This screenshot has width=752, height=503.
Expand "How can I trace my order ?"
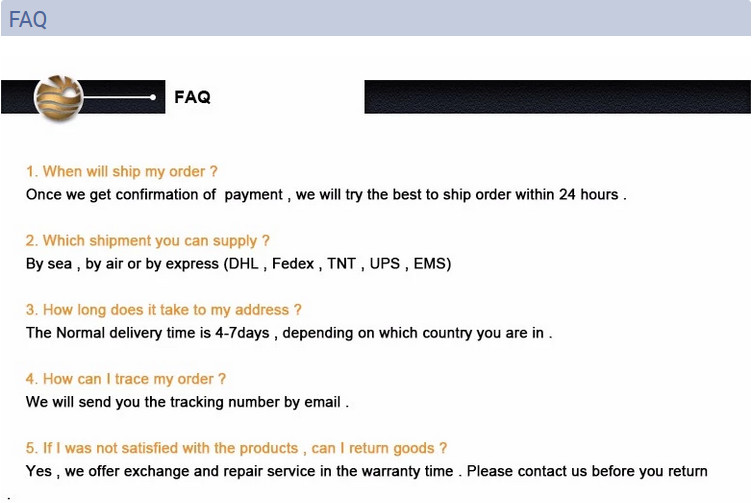coord(126,379)
